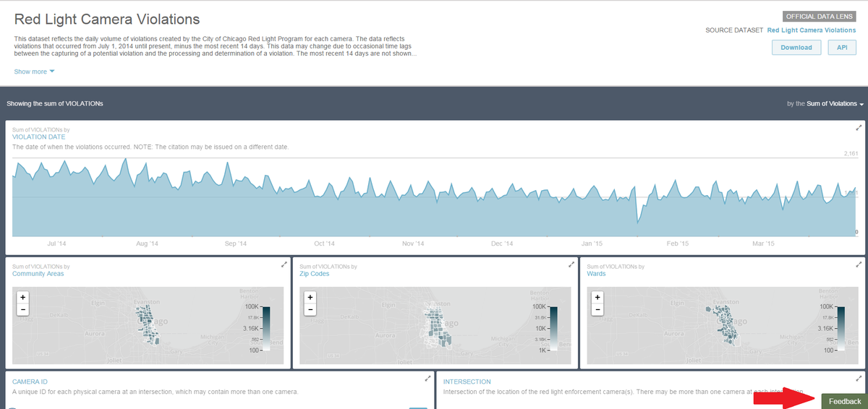Open the API button
This screenshot has width=868, height=409.
click(842, 48)
